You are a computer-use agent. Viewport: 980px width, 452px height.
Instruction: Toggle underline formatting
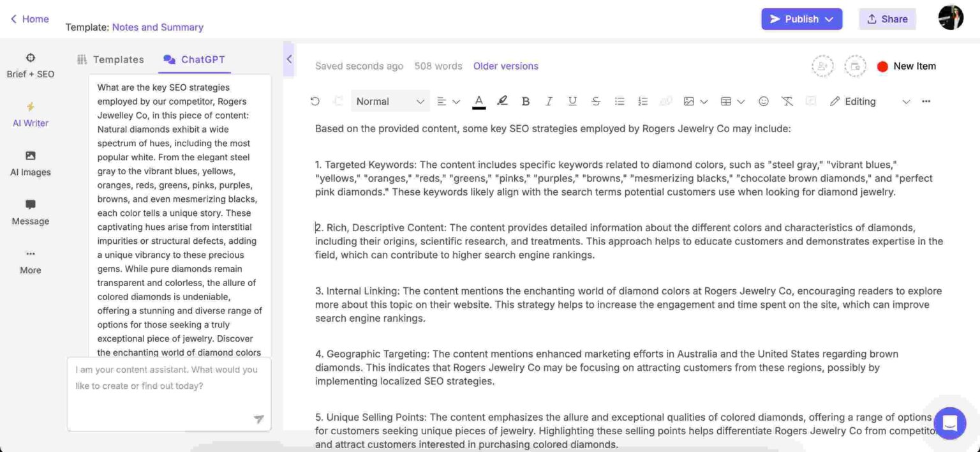572,102
